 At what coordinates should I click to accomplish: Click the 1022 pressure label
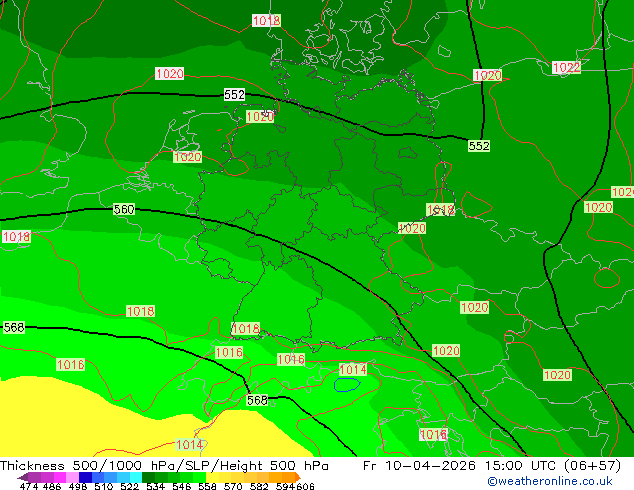(566, 68)
